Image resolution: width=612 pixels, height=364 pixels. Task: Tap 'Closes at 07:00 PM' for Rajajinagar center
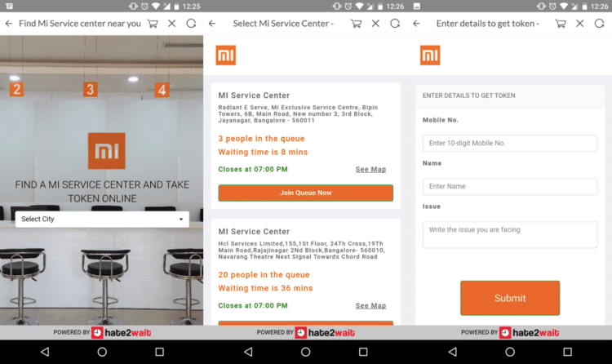coord(252,305)
